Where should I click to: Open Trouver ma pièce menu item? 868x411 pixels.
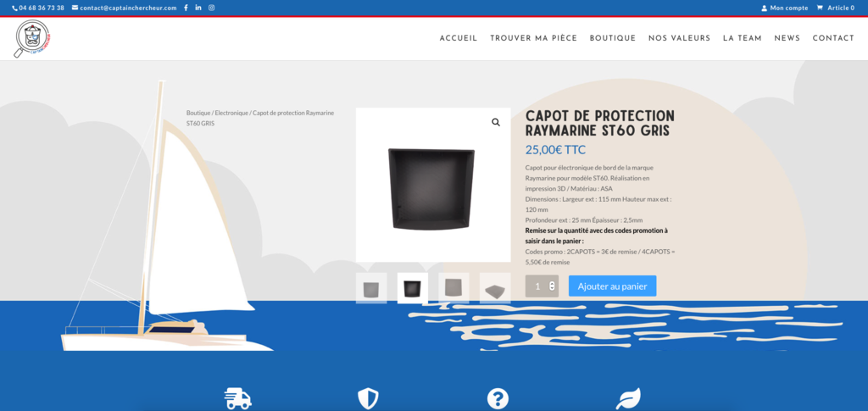point(534,38)
